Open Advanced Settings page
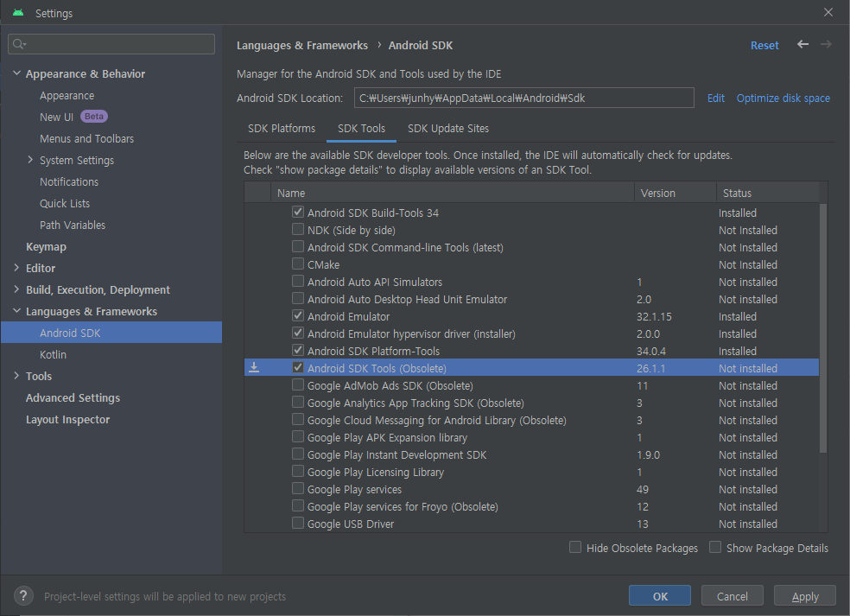 (x=73, y=398)
